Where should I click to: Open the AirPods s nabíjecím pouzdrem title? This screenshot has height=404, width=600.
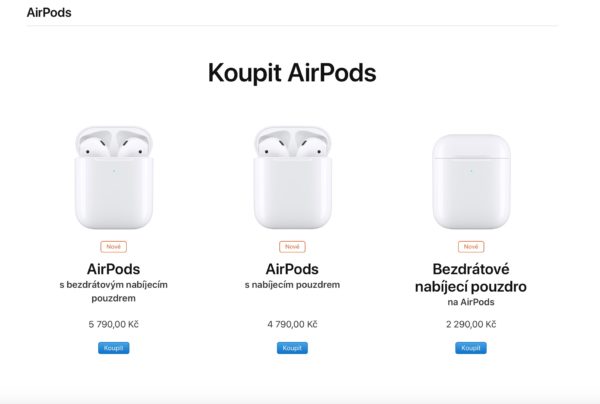coord(292,268)
